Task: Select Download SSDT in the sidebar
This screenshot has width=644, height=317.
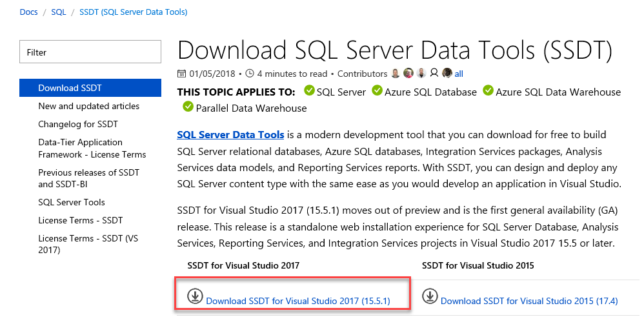Action: (x=70, y=88)
